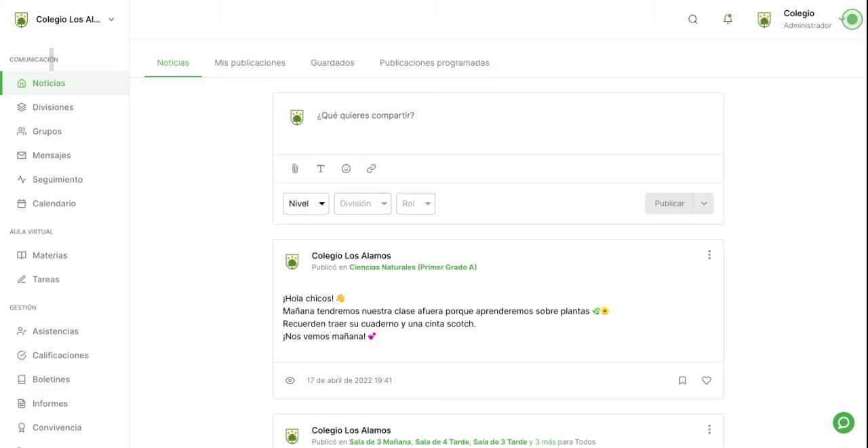The image size is (868, 448).
Task: Open Noticias in the sidebar
Action: [65, 83]
